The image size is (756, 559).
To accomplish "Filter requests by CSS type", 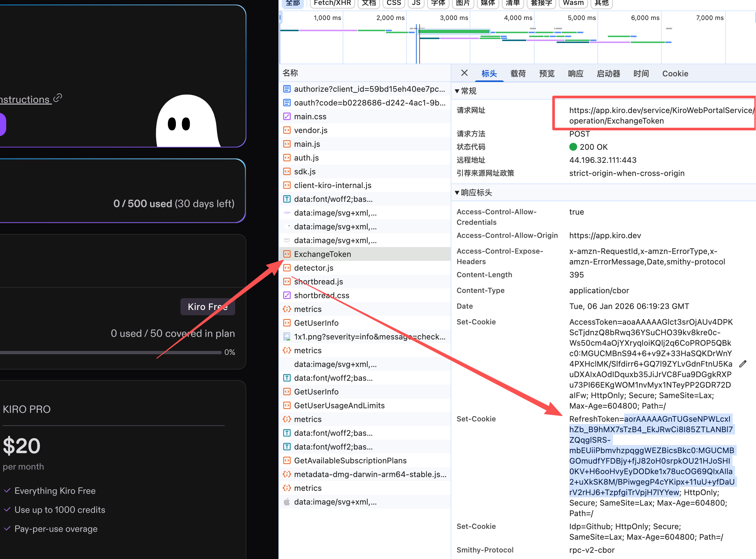I will (x=394, y=3).
